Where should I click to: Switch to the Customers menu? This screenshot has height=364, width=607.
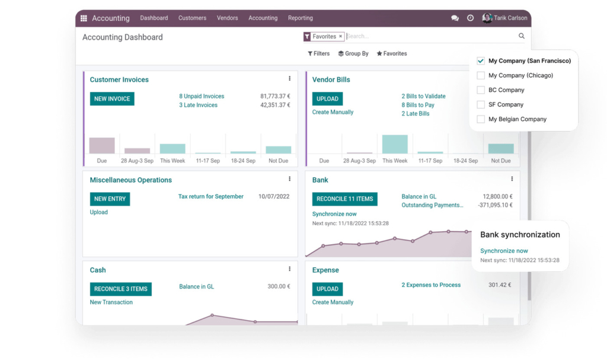pyautogui.click(x=192, y=18)
